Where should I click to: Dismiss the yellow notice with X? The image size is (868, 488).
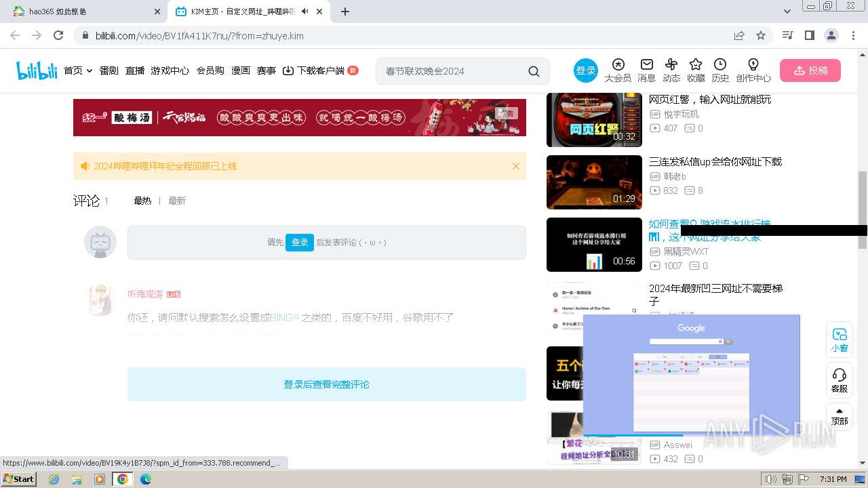516,166
